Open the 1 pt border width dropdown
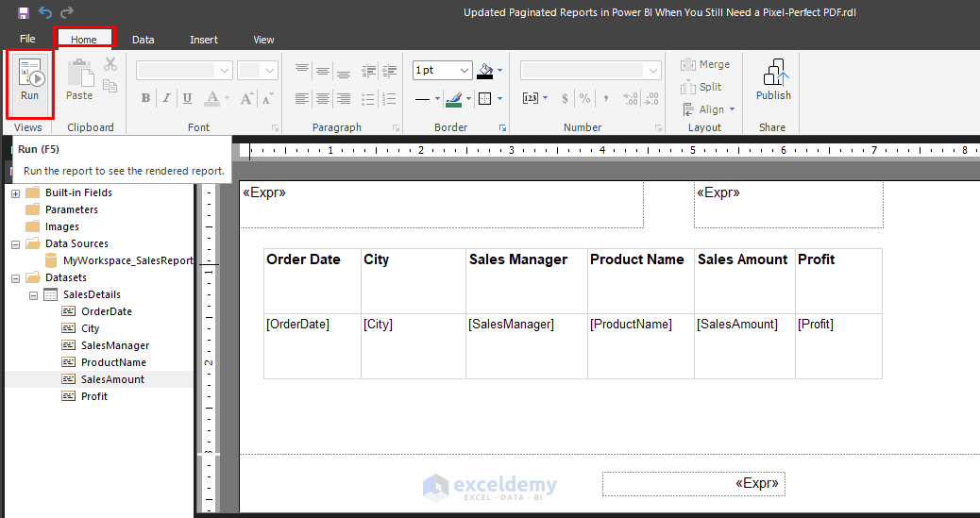980x518 pixels. coord(465,71)
